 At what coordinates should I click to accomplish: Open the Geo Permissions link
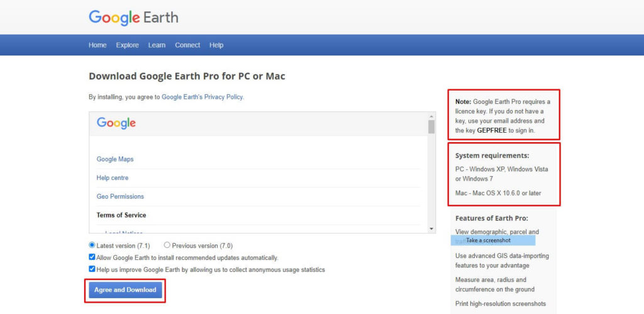[x=120, y=196]
